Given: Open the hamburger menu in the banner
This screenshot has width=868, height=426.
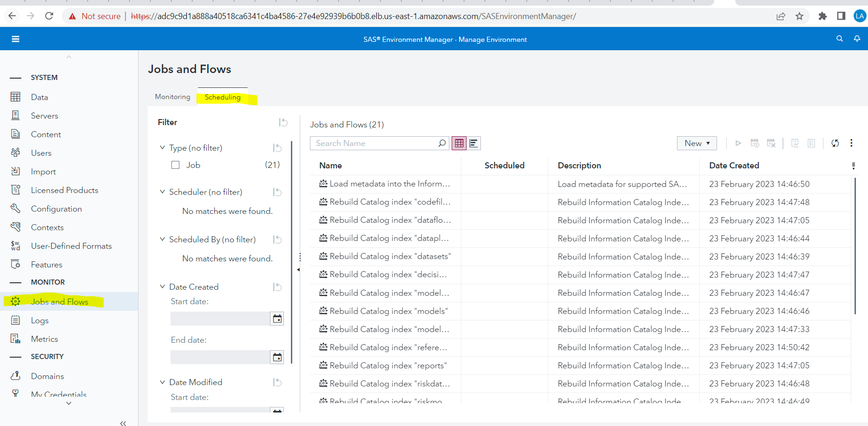Looking at the screenshot, I should pos(15,39).
